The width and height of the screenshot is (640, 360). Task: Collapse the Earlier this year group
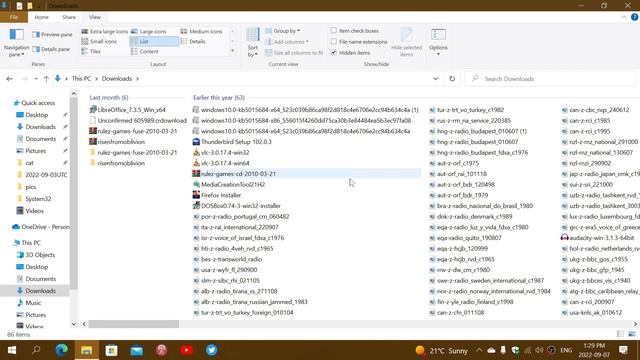(219, 98)
